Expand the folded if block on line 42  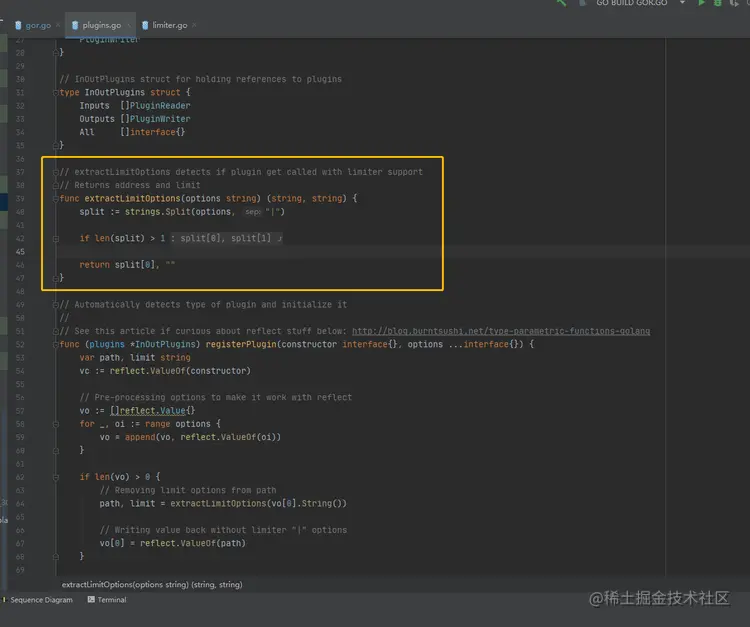tap(56, 238)
